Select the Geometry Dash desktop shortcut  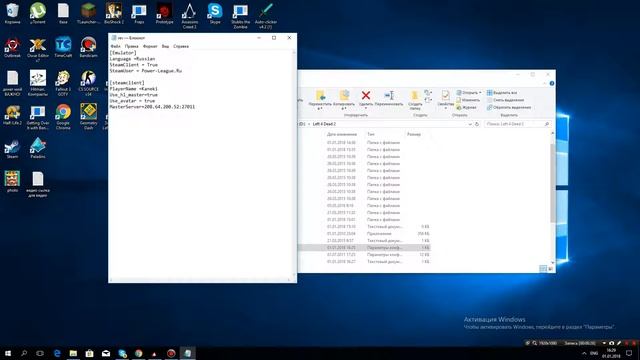click(88, 117)
